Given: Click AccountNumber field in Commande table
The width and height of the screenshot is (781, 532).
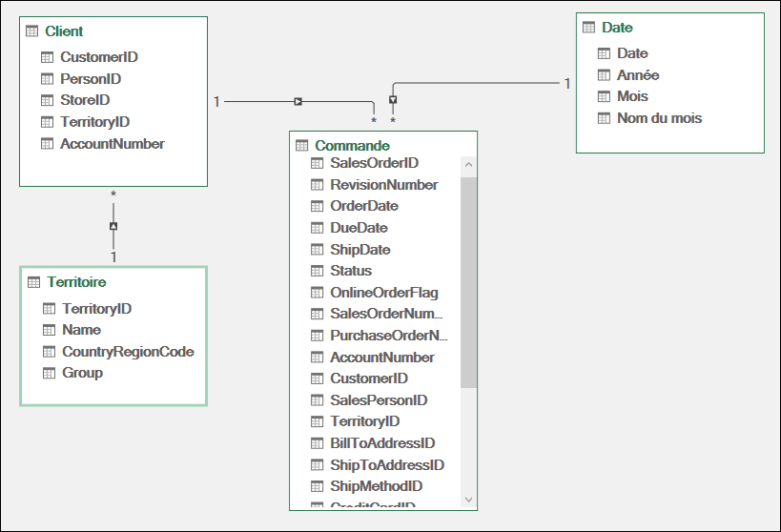Looking at the screenshot, I should 382,358.
